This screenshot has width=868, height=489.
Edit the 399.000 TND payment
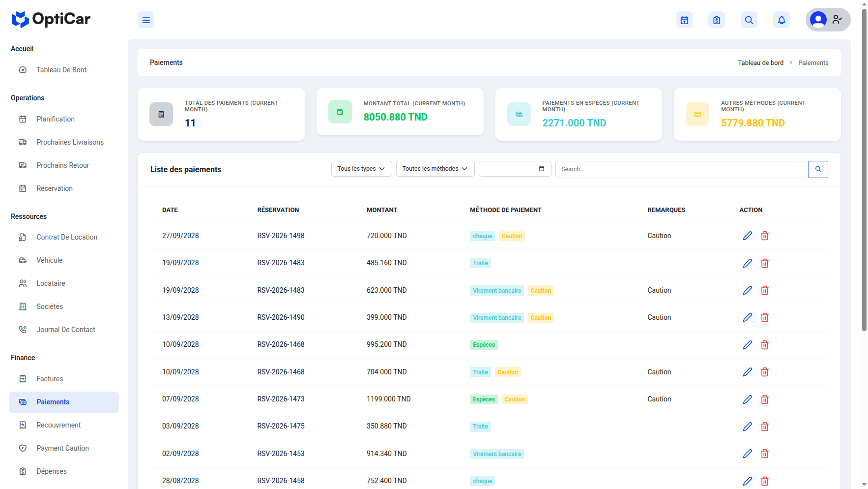tap(748, 317)
